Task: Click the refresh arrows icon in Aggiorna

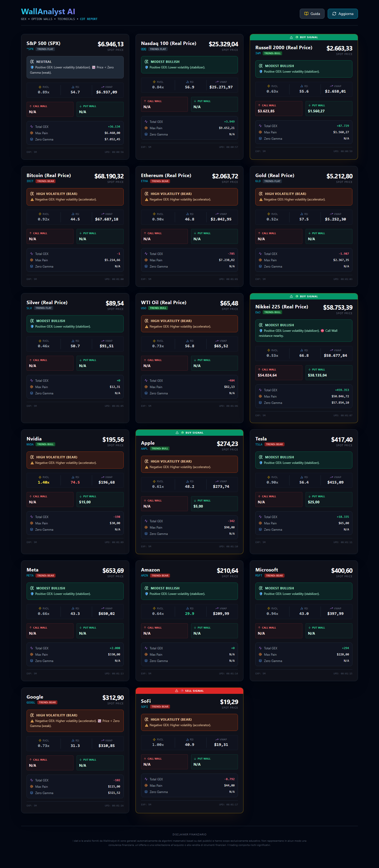Action: [334, 14]
